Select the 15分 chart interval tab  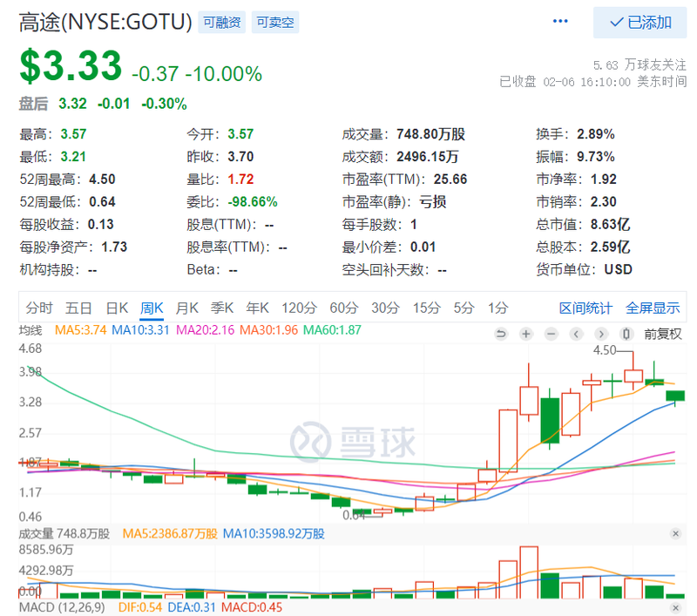point(427,308)
